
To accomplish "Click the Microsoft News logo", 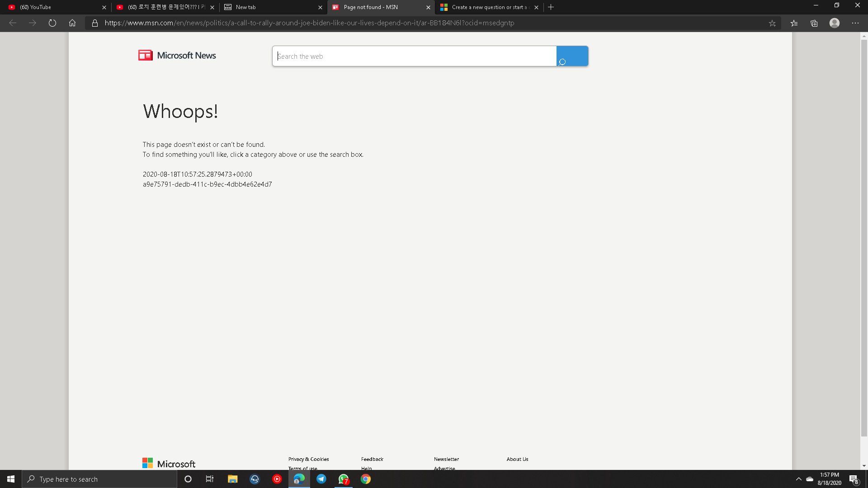I will [177, 56].
